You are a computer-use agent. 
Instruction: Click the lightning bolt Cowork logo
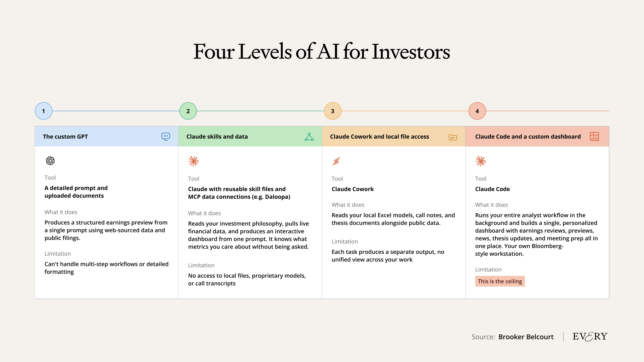coord(336,161)
